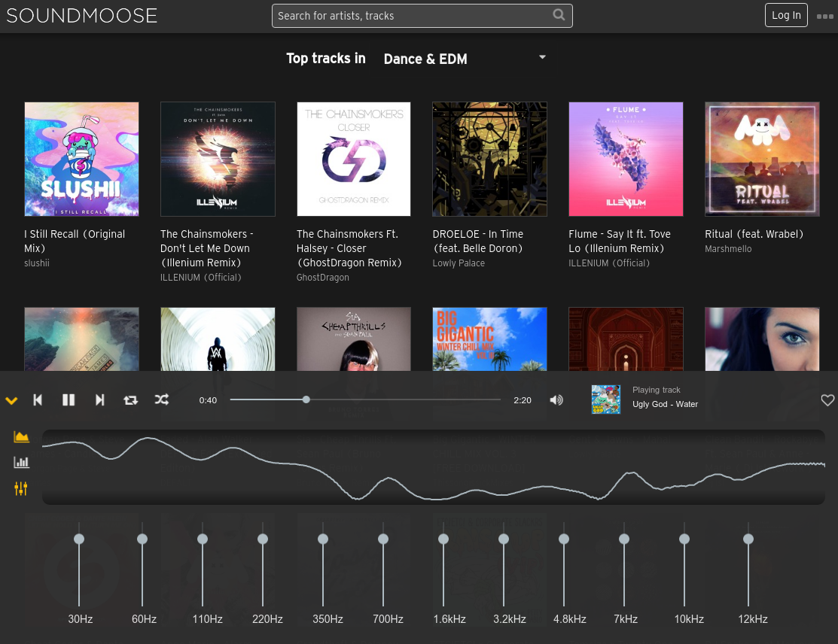Play the Sia Cheap Thrills cover
The image size is (838, 644).
coord(354,339)
